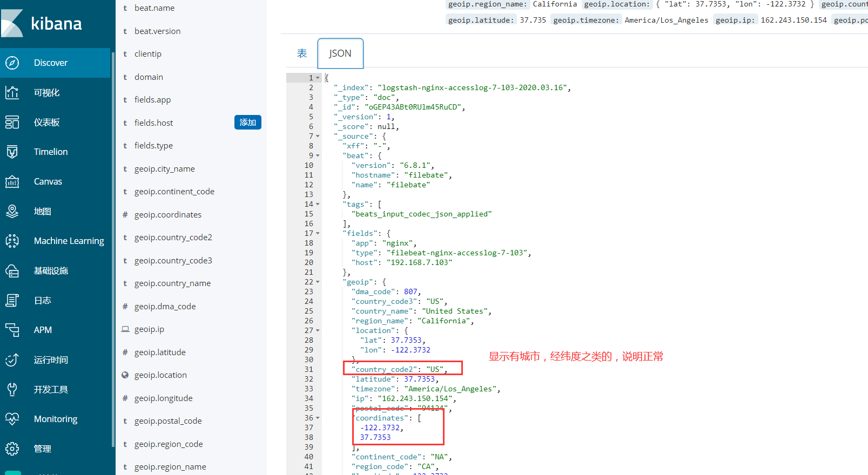Select the geoip.postal_code field

pyautogui.click(x=168, y=421)
